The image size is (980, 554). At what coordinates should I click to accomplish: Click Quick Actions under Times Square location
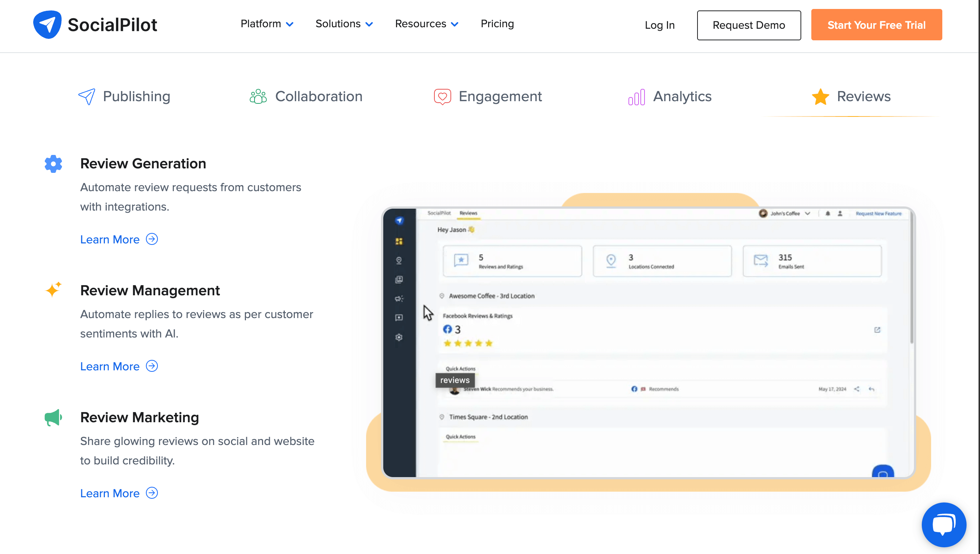(x=460, y=436)
